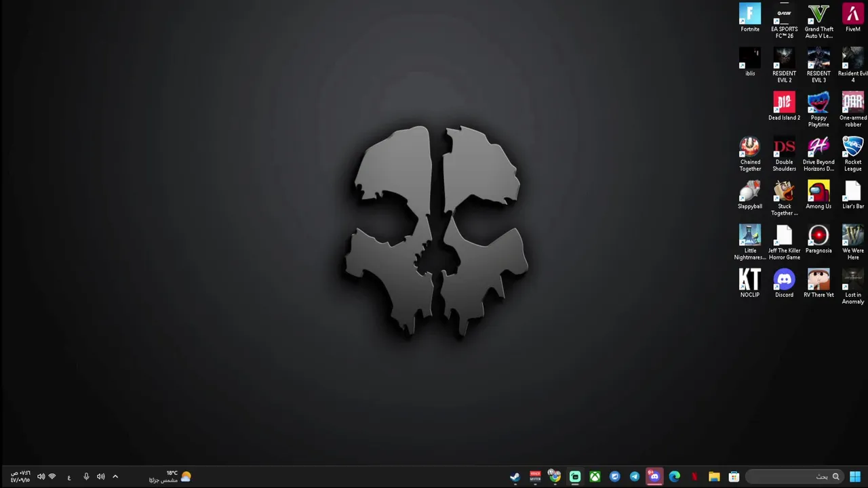Open Zoom from the taskbar
The height and width of the screenshot is (488, 868).
(614, 476)
